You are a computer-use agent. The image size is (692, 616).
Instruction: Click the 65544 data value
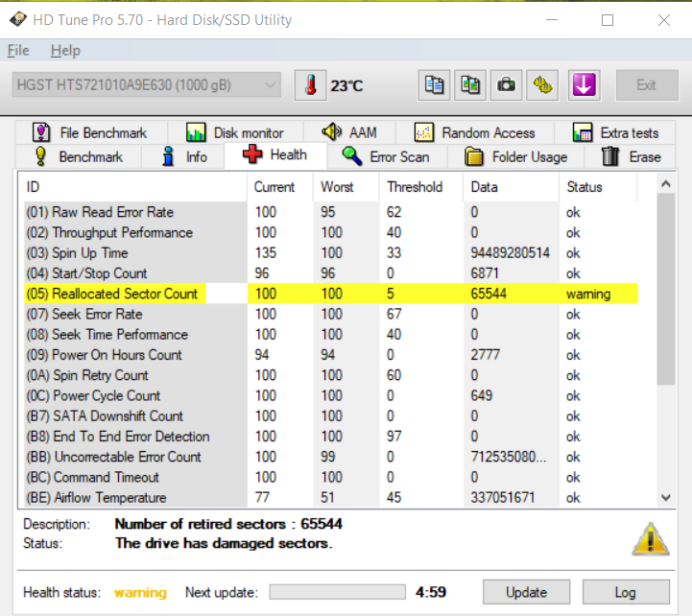489,294
